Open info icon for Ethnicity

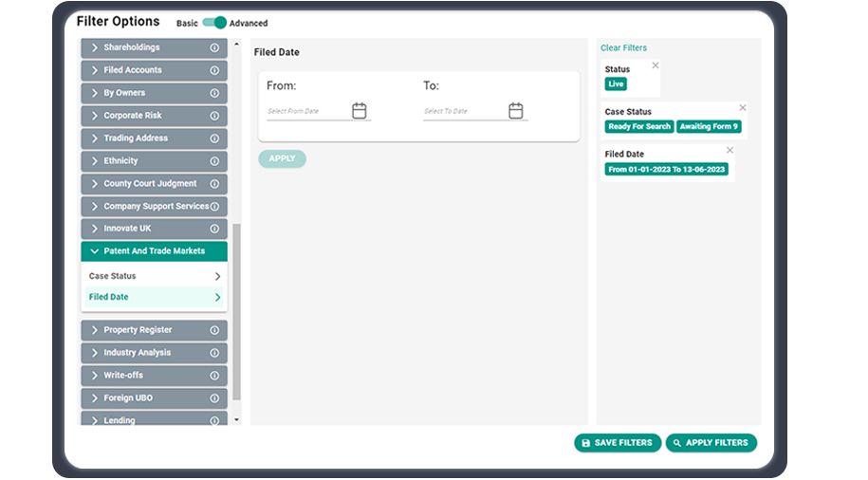(x=214, y=161)
